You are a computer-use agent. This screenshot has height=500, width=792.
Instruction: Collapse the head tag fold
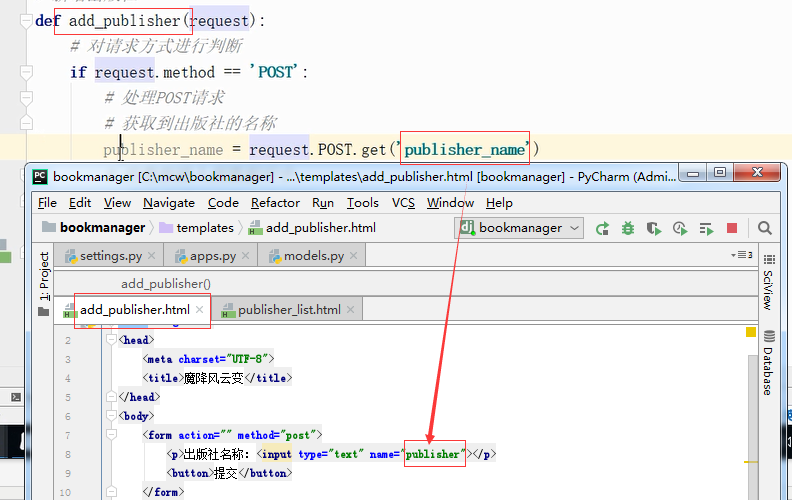point(112,340)
